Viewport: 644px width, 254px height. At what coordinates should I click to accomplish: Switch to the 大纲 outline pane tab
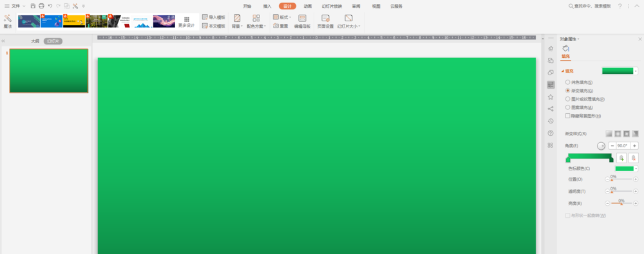pyautogui.click(x=35, y=41)
